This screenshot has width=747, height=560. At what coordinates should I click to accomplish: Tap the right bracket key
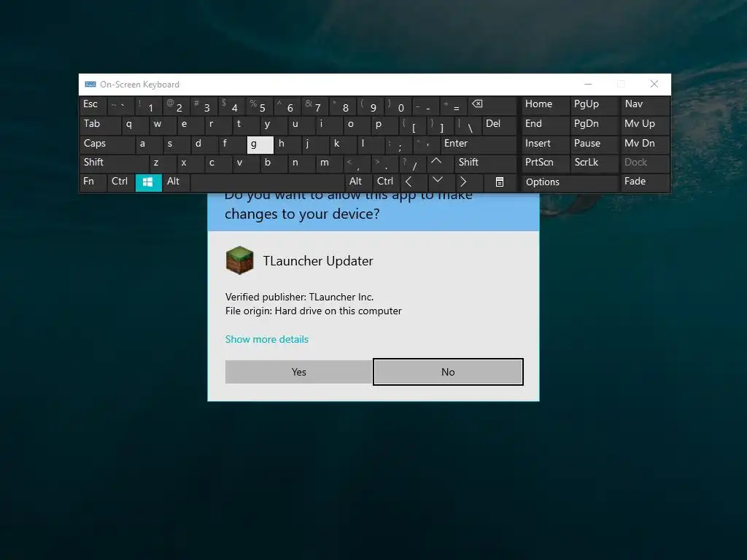pos(440,125)
